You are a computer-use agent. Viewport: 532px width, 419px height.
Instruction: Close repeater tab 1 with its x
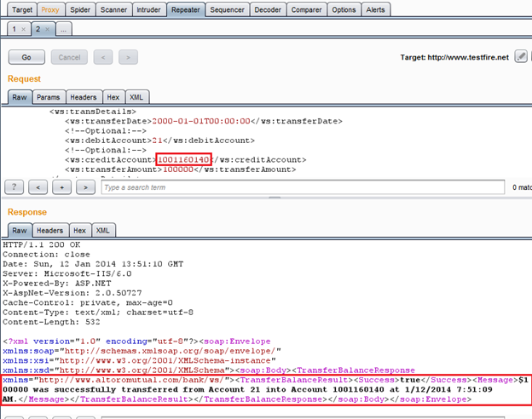tap(22, 29)
